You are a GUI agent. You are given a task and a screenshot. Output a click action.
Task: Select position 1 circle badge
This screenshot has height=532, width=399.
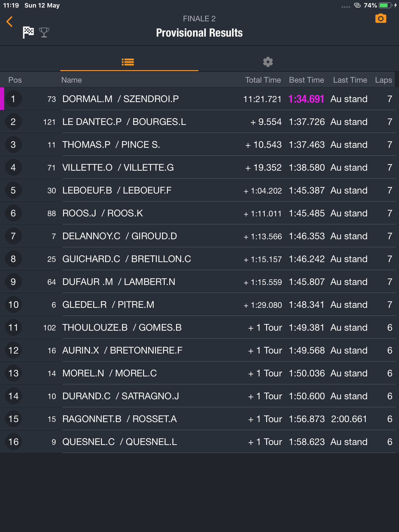tap(13, 99)
